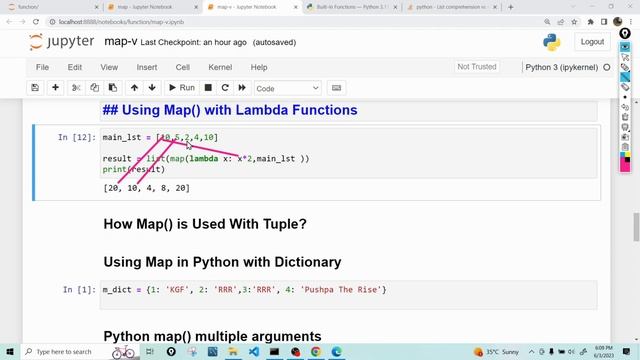Open Chrome from the taskbar

pyautogui.click(x=316, y=352)
